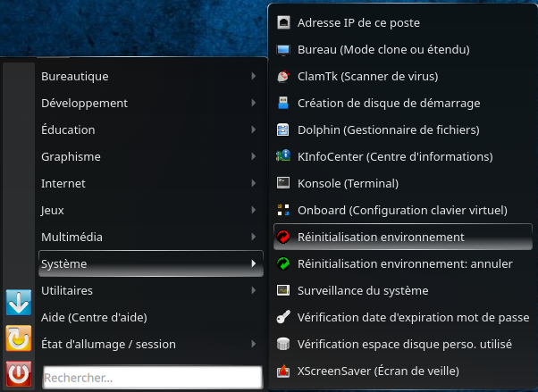Expand the État d'allumage / session arrow

[x=254, y=344]
